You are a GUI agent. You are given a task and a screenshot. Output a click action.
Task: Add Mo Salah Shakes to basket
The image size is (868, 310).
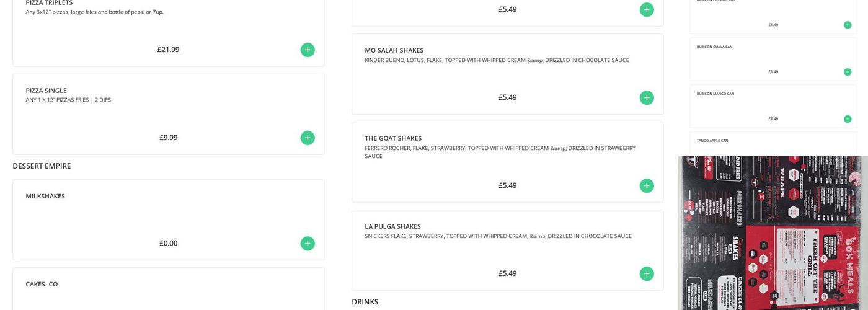(647, 97)
